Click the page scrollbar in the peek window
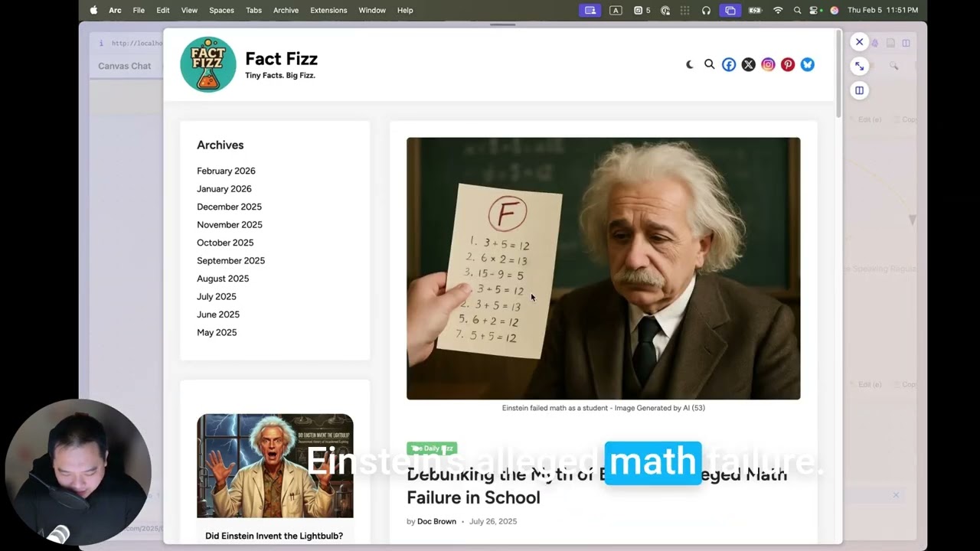The width and height of the screenshot is (980, 551). coord(839,75)
